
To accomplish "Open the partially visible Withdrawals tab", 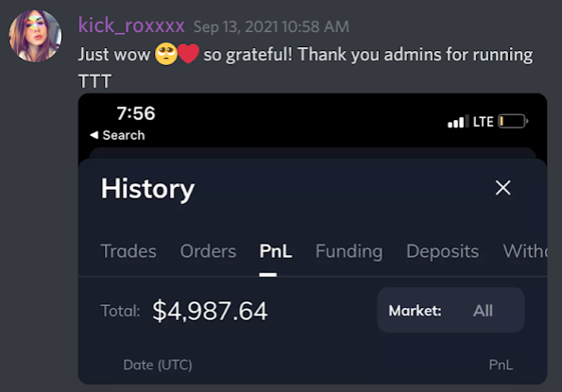I will point(525,251).
